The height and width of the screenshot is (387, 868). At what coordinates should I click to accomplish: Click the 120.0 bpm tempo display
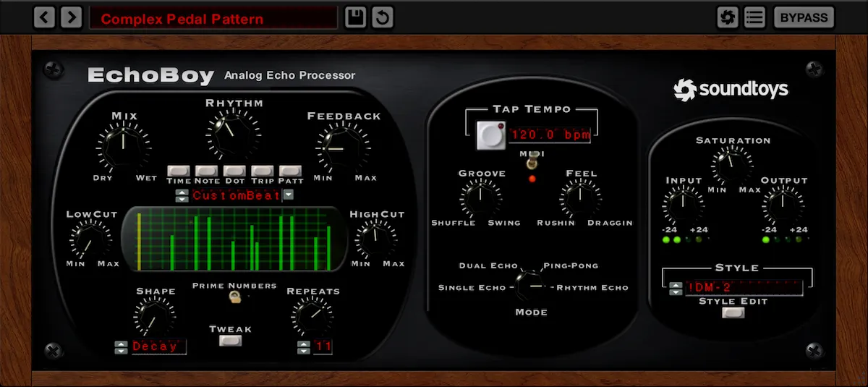click(550, 135)
